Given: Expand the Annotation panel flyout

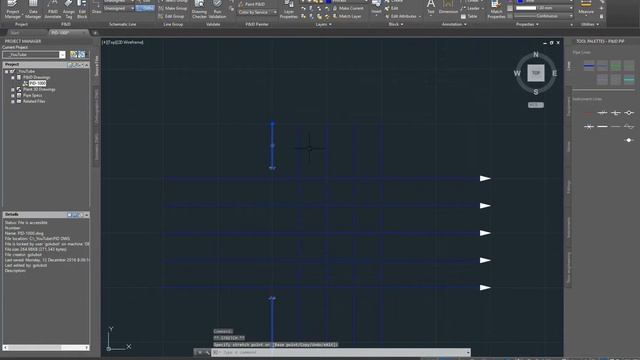Looking at the screenshot, I should (453, 24).
